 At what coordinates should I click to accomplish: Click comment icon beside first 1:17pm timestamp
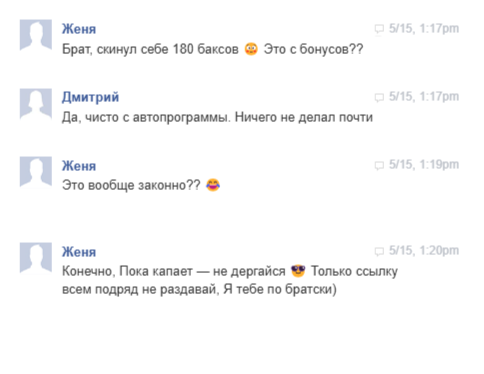tap(379, 29)
